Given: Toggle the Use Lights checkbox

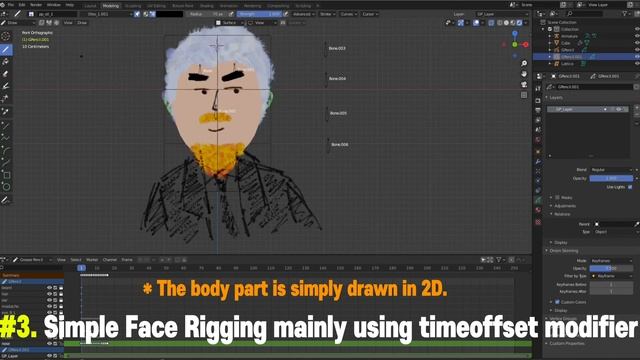Looking at the screenshot, I should pos(630,187).
